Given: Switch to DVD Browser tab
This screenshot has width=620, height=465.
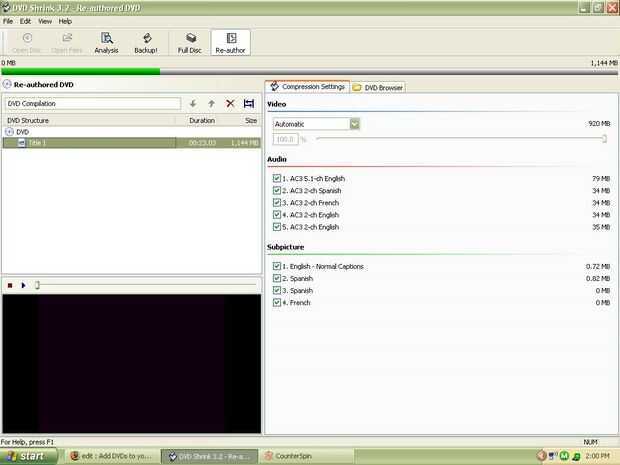Looking at the screenshot, I should [378, 87].
